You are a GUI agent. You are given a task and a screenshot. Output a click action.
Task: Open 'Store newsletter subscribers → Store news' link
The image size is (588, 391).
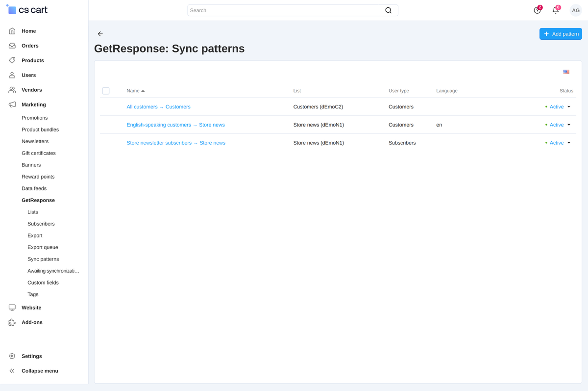point(176,143)
